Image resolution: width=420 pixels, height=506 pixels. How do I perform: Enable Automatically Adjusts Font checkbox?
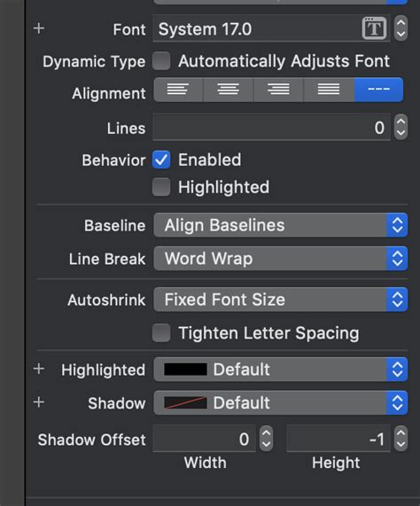(161, 60)
